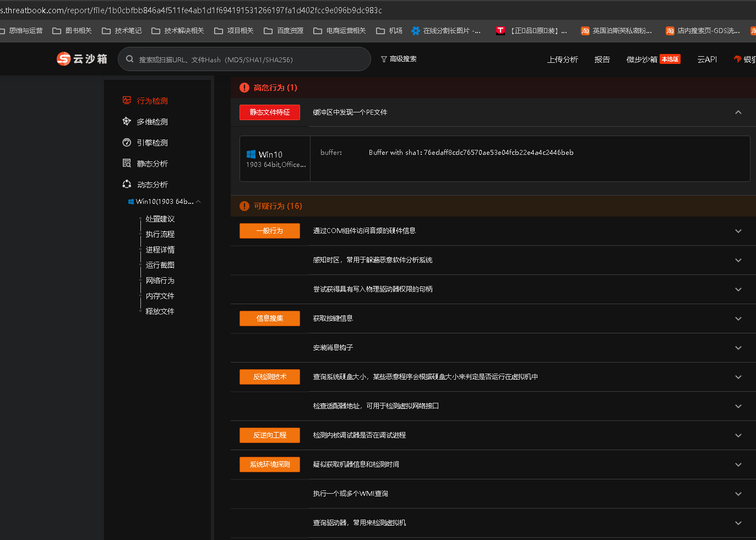Click the 反检测技术 tag

point(270,377)
